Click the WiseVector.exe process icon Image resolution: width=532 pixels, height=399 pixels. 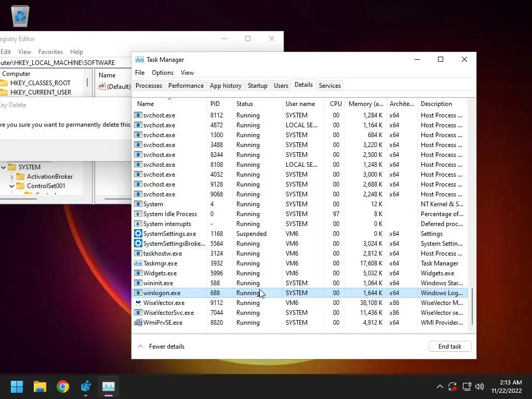coord(138,303)
